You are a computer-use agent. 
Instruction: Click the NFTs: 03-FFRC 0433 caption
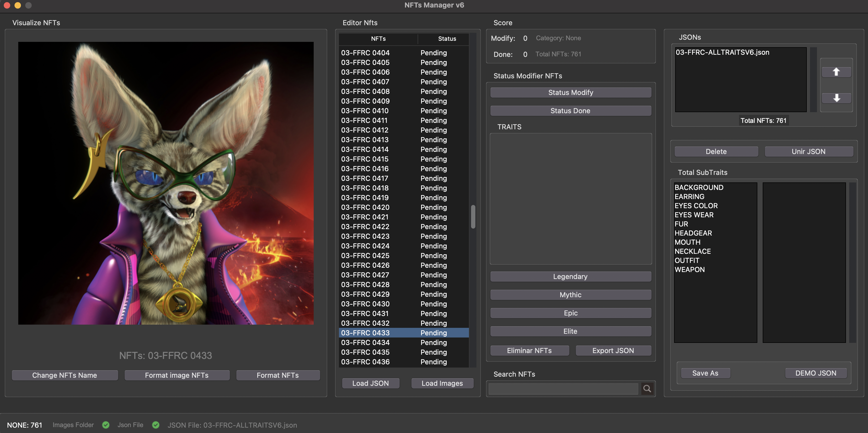[165, 355]
